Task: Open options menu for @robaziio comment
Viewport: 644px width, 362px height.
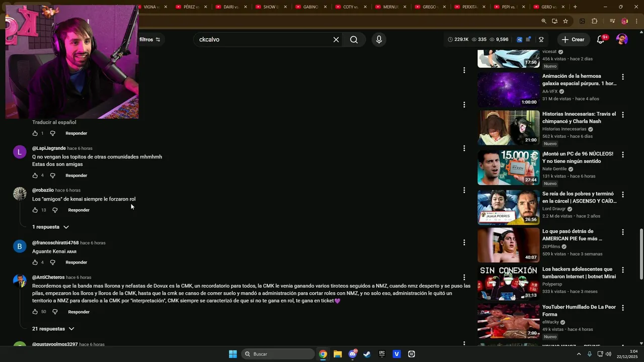Action: pyautogui.click(x=464, y=190)
